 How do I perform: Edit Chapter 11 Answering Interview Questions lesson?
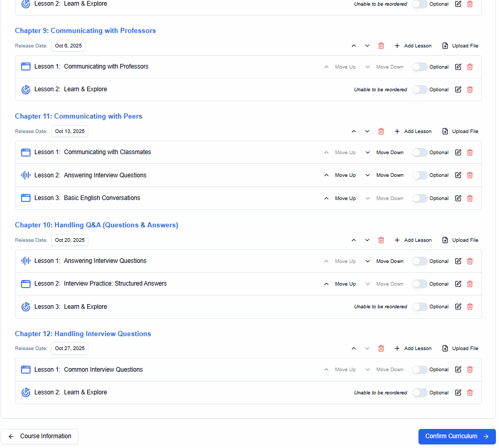[458, 175]
